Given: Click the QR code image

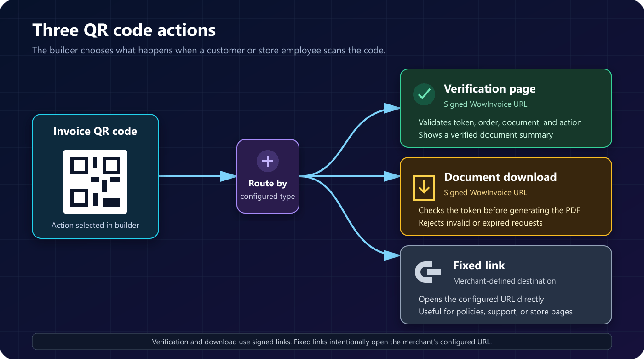Looking at the screenshot, I should pyautogui.click(x=95, y=182).
